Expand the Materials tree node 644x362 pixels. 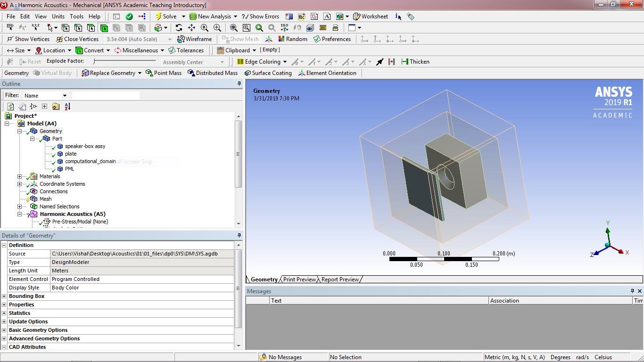point(19,176)
